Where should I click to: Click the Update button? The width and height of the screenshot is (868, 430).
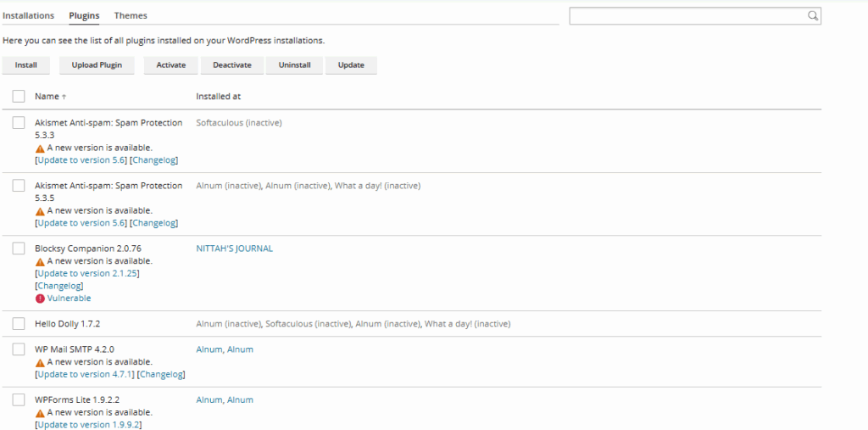[x=351, y=64]
